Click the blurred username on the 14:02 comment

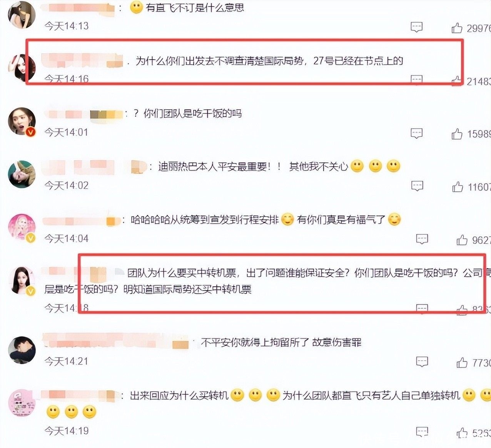click(x=94, y=167)
